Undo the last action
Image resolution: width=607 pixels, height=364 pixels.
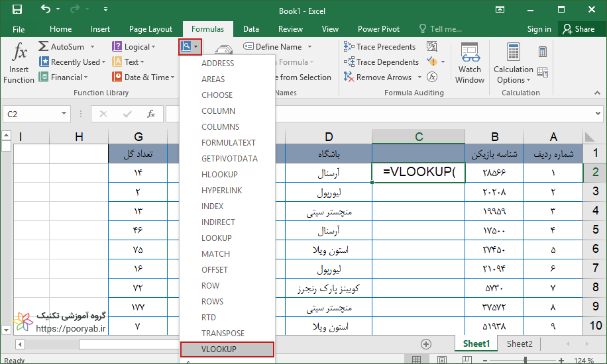46,9
